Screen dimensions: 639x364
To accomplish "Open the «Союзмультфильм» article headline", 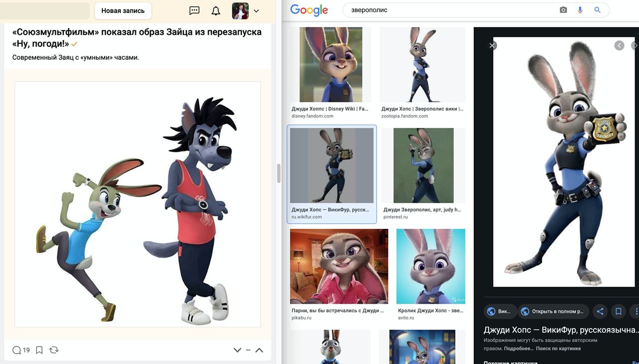I will (x=137, y=38).
